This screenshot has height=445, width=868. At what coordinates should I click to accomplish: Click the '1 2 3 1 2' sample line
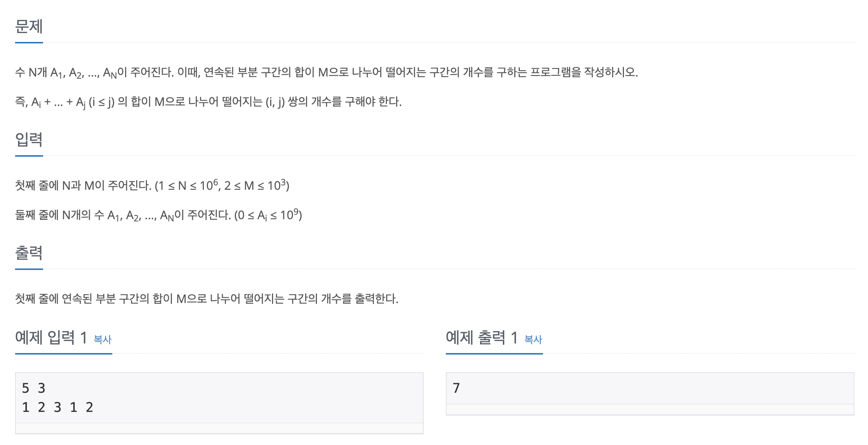click(57, 407)
